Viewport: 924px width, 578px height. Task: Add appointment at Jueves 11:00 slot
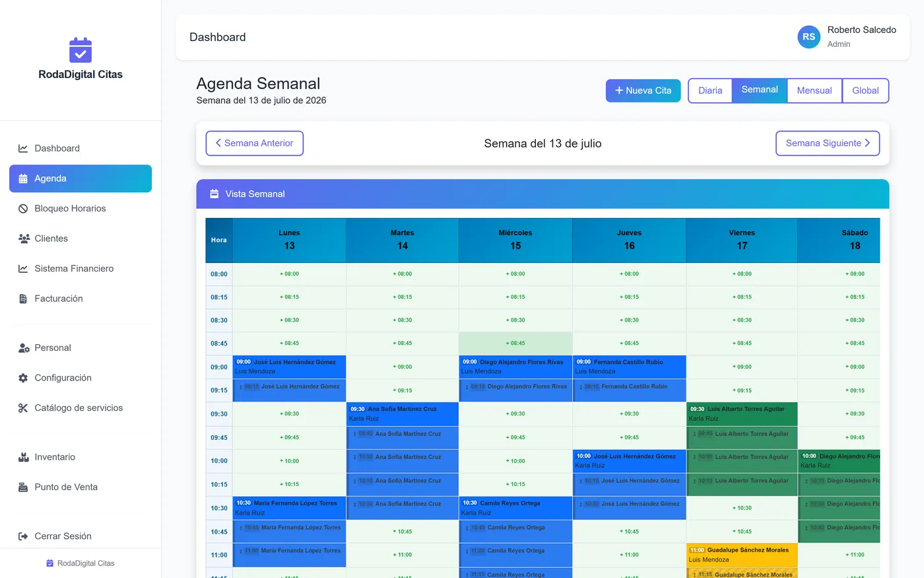coord(629,555)
